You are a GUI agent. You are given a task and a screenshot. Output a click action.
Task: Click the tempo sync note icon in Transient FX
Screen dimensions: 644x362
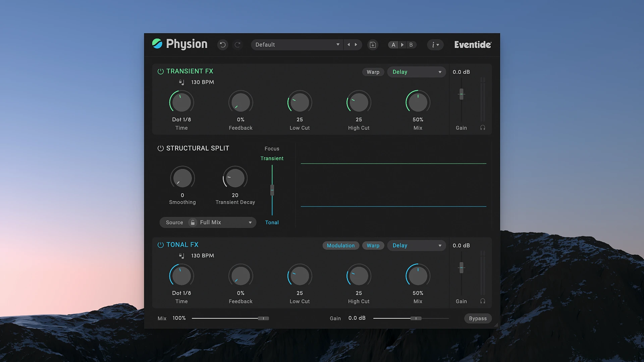(x=182, y=82)
